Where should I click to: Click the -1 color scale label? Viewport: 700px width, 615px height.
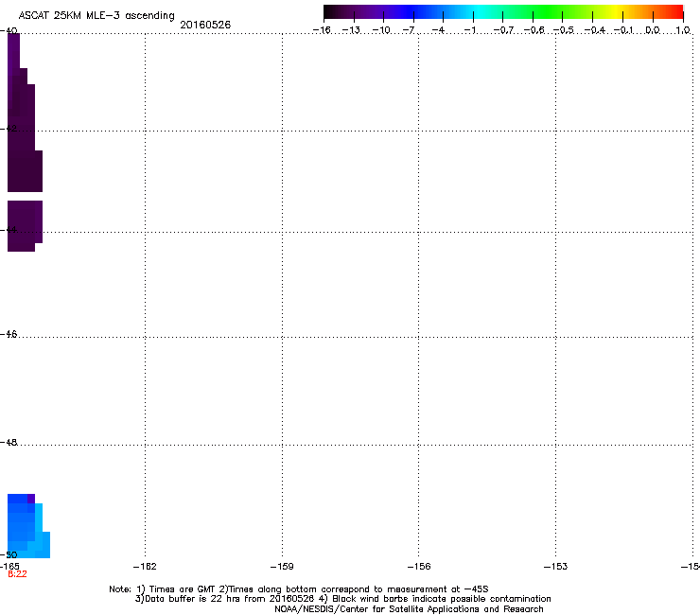pos(469,30)
